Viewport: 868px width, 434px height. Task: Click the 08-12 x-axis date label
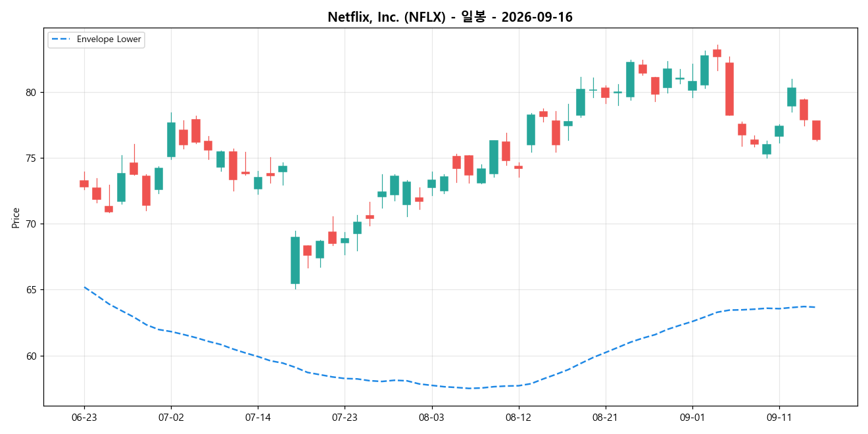[x=518, y=417]
